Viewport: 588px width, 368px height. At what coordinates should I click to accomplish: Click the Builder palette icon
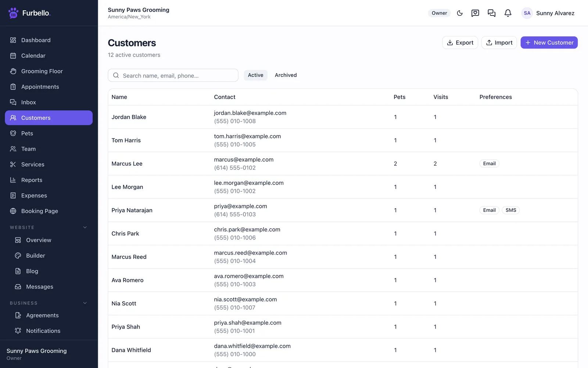[x=18, y=256]
